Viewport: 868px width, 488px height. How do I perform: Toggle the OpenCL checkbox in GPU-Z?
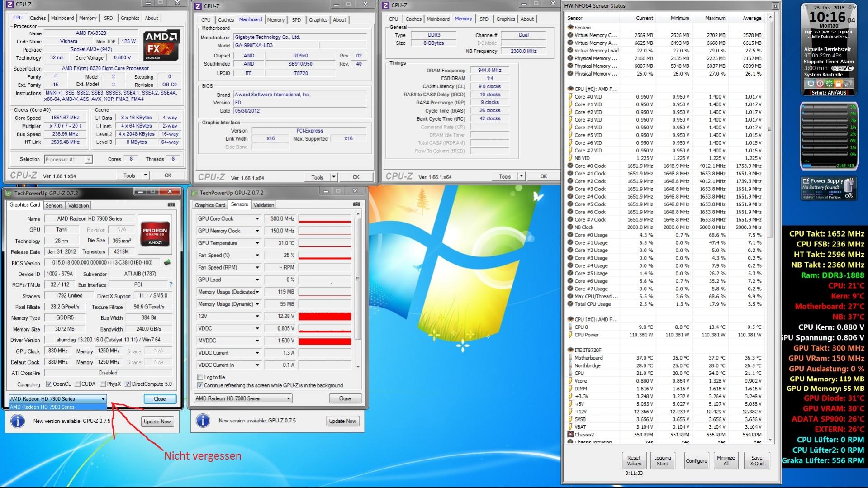pos(49,384)
